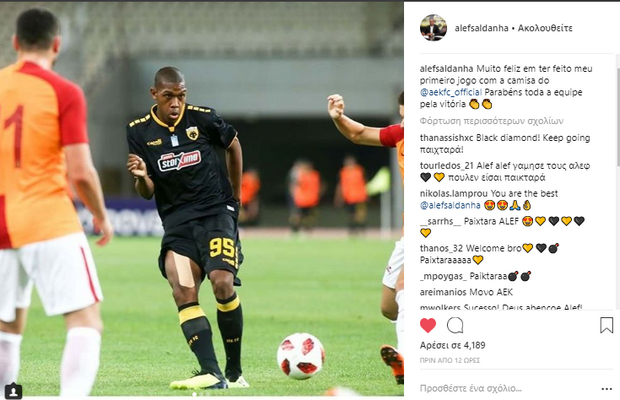620x400 pixels.
Task: Click the ΠΡΙΝ ΑΠΟ 12 ΩΡΕΣ timestamp
Action: tap(450, 360)
